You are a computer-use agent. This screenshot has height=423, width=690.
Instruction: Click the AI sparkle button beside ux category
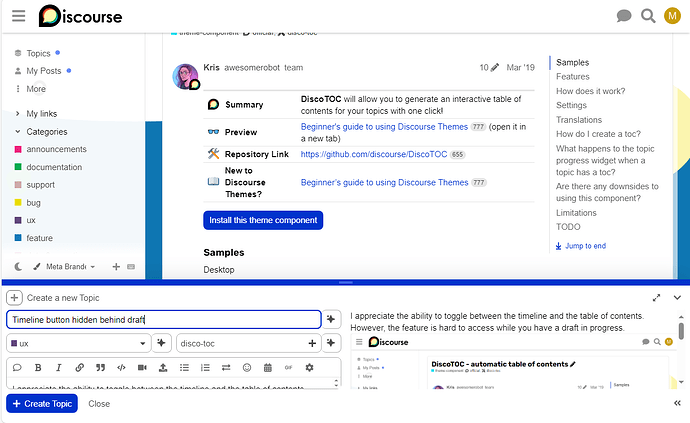[161, 343]
